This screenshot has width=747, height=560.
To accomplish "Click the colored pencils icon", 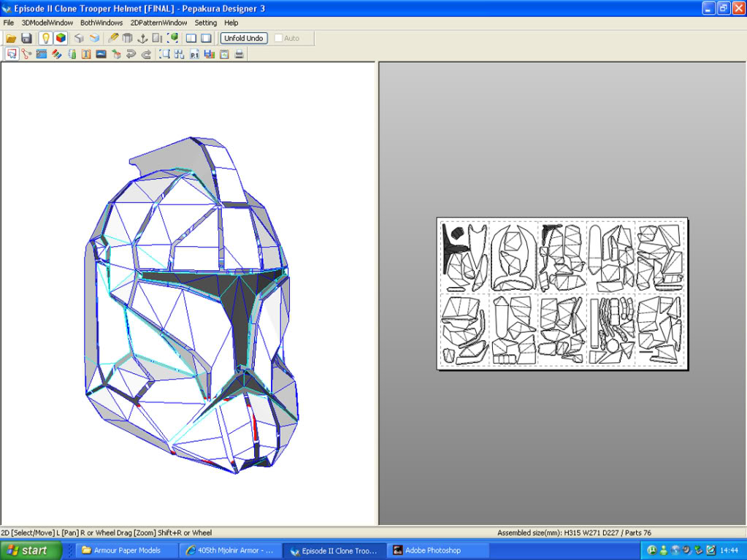I will tap(57, 54).
